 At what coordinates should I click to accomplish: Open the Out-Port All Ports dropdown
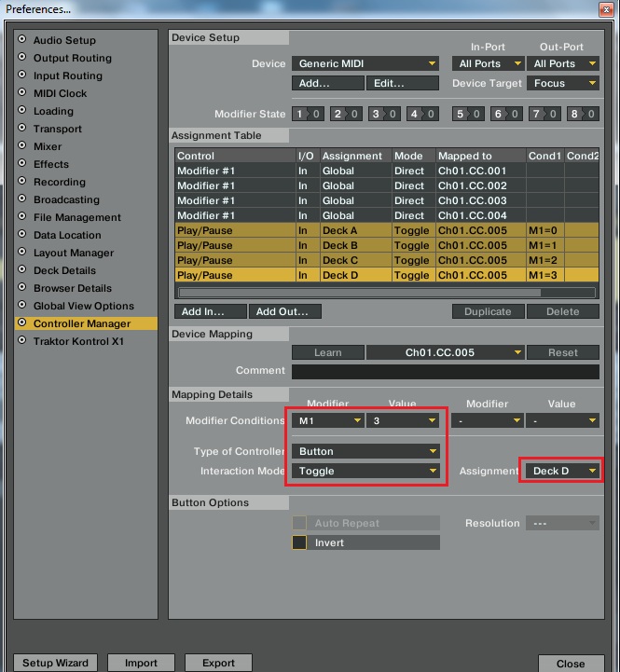click(x=563, y=63)
